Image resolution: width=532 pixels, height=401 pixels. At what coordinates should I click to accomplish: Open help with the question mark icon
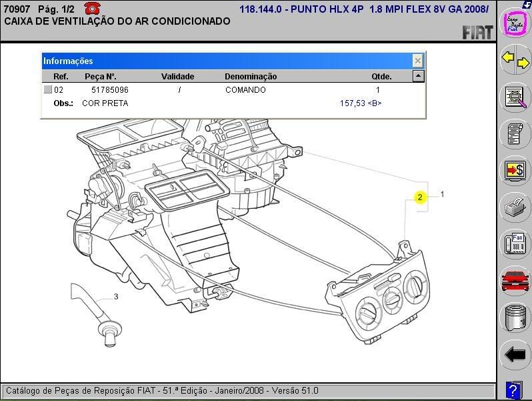(513, 390)
